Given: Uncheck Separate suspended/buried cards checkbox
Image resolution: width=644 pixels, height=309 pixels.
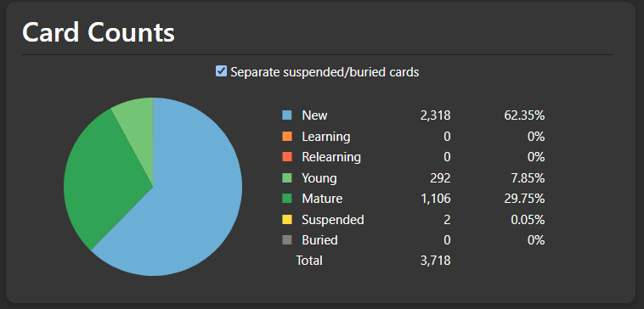Looking at the screenshot, I should 221,71.
